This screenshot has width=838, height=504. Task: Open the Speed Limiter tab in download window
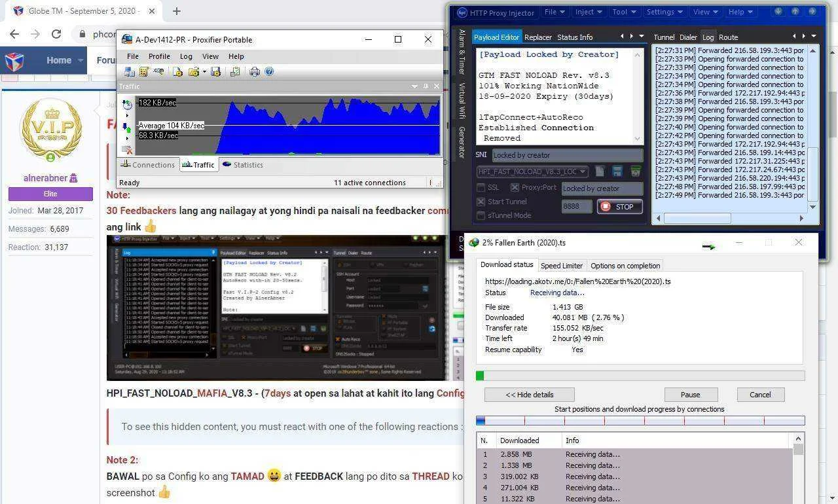point(562,266)
